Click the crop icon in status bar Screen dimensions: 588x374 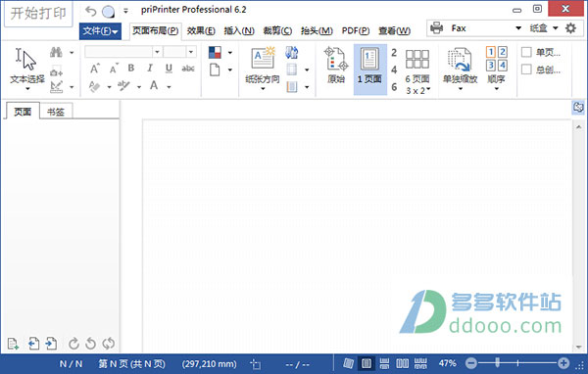256,364
